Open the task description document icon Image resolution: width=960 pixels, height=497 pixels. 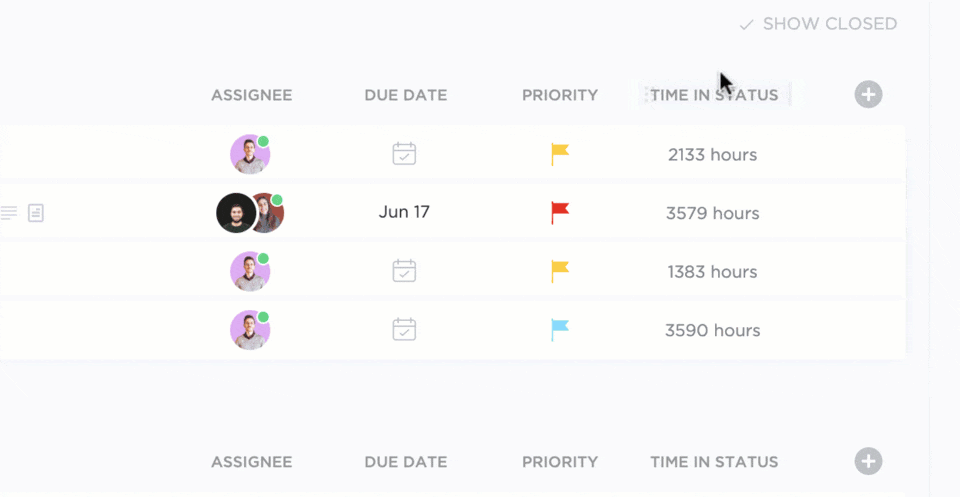[36, 212]
